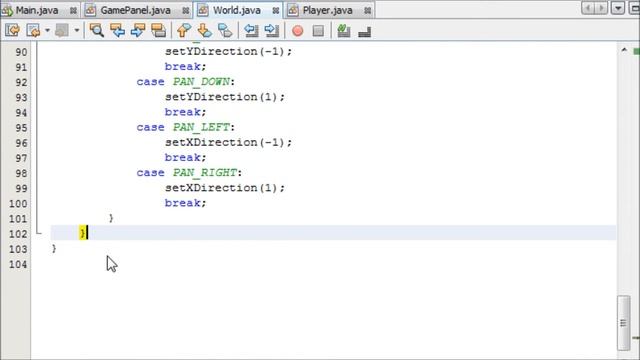Go to the next bookmark
The width and height of the screenshot is (640, 360).
tap(204, 30)
